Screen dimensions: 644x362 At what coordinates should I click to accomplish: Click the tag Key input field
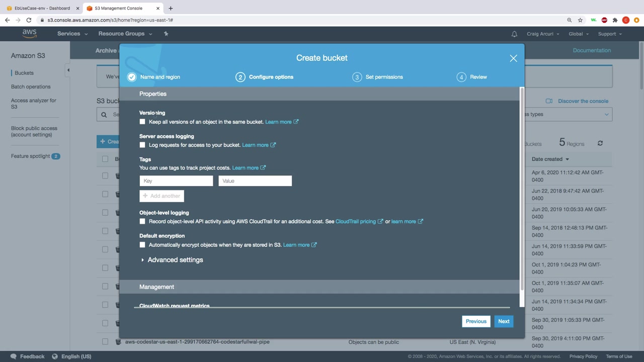(x=176, y=181)
